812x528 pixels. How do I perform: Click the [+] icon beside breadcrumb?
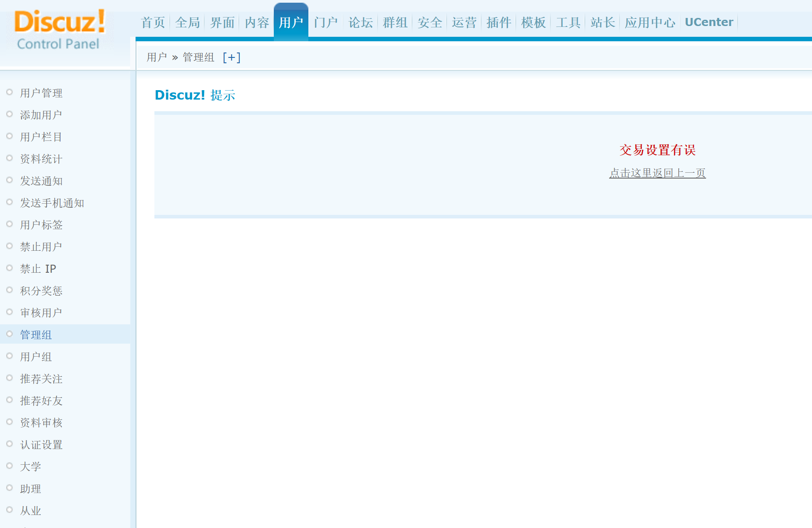[x=232, y=57]
